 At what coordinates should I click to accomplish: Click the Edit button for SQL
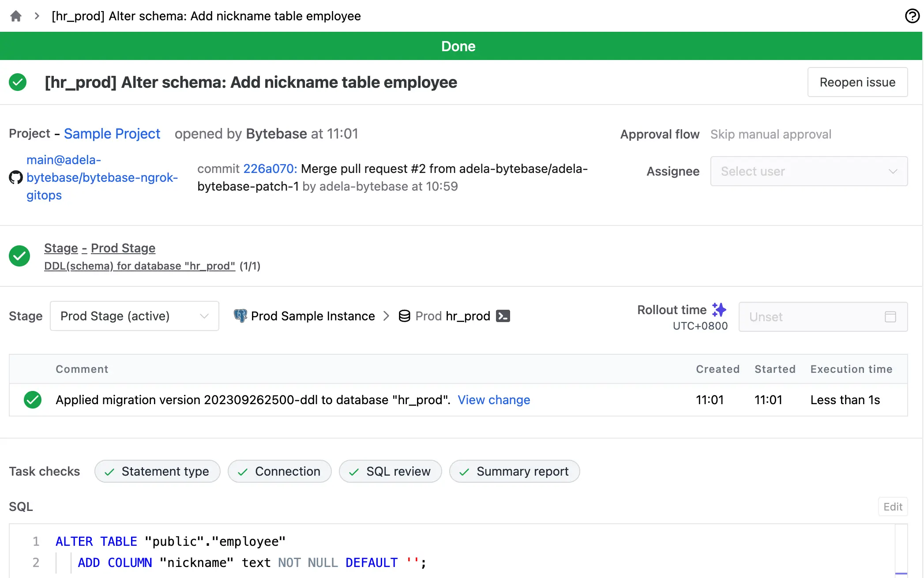click(893, 507)
